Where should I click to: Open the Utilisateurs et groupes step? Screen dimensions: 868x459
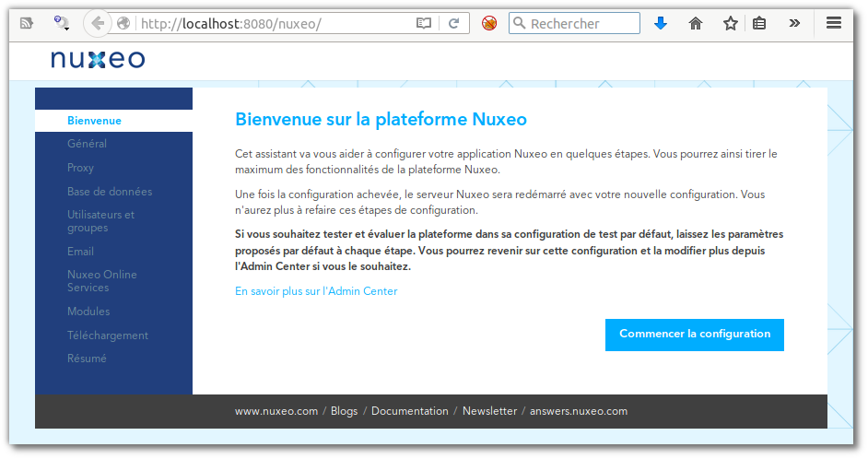click(100, 221)
